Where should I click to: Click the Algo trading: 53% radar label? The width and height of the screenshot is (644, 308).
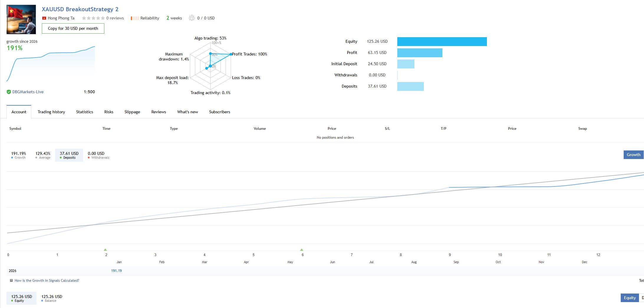coord(210,38)
